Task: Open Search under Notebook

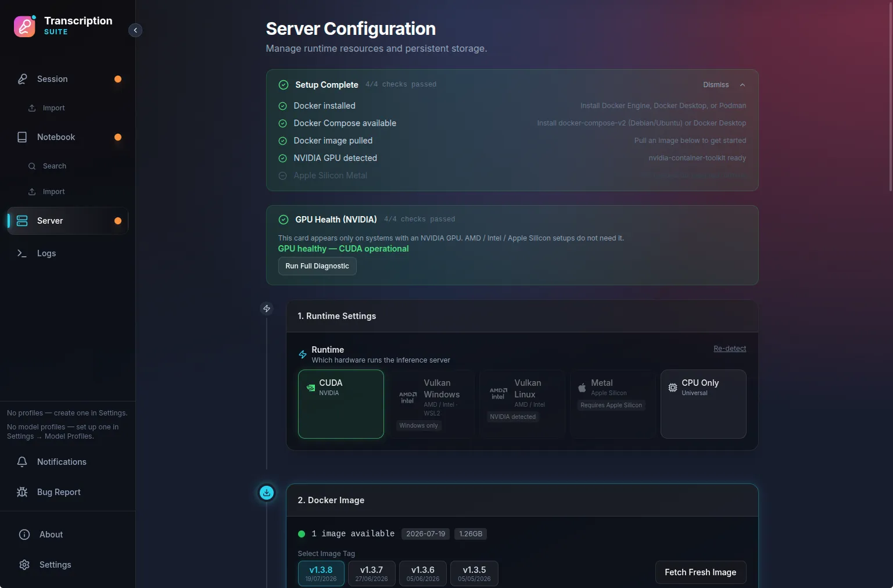Action: 55,166
